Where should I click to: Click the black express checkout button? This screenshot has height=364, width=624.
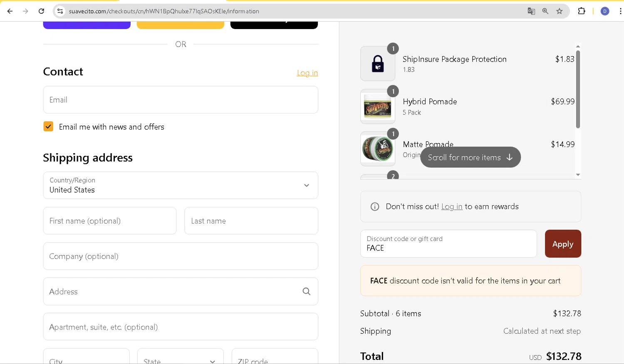point(274,25)
